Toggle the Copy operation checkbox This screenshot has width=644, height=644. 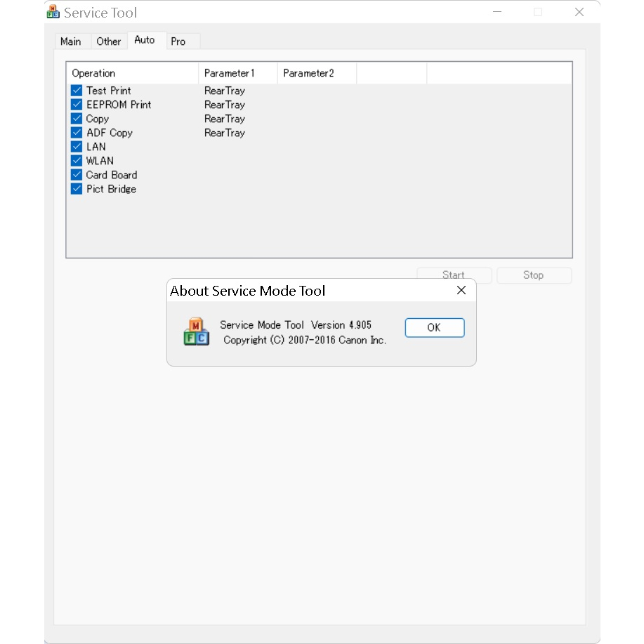(x=77, y=118)
